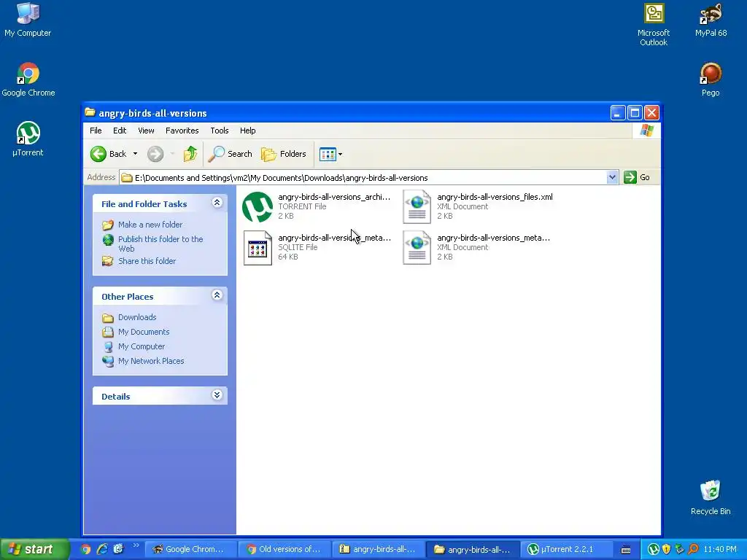Click Share this folder
Viewport: 747px width, 560px height.
tap(147, 261)
